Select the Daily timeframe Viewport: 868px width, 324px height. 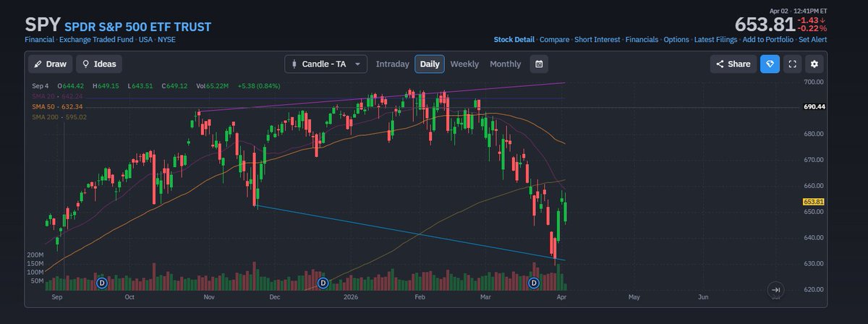click(430, 64)
